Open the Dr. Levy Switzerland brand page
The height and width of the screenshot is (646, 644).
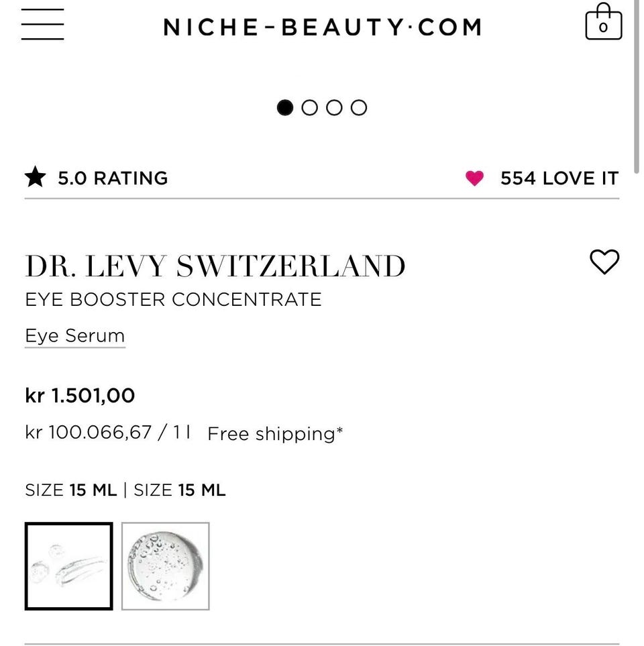pyautogui.click(x=215, y=266)
